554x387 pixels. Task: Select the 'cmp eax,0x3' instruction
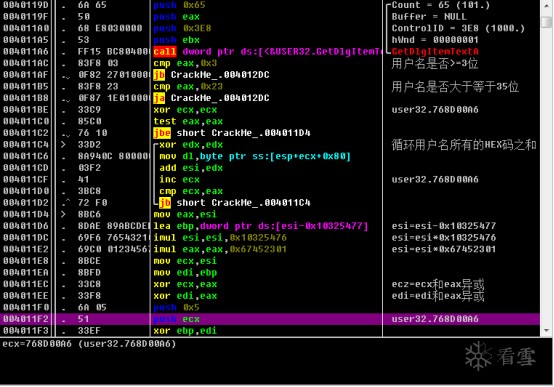click(185, 63)
